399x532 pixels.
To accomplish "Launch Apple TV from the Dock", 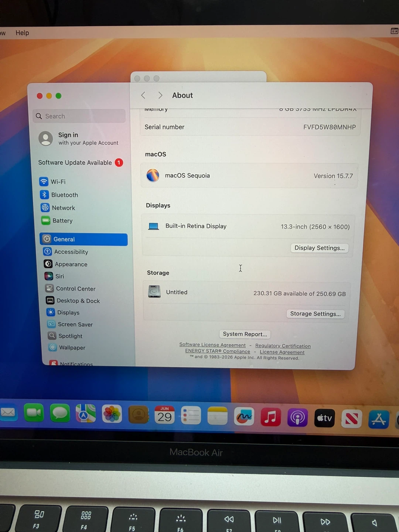I will click(325, 418).
